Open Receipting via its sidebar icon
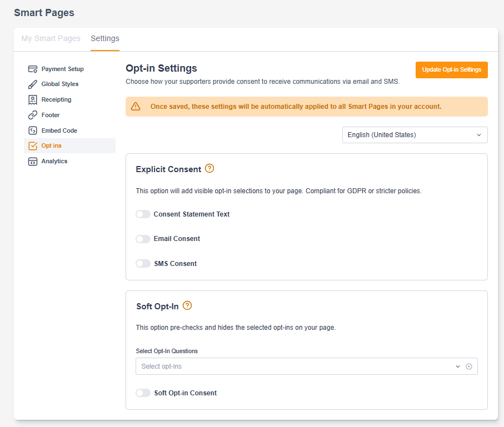Image resolution: width=504 pixels, height=427 pixels. point(33,99)
